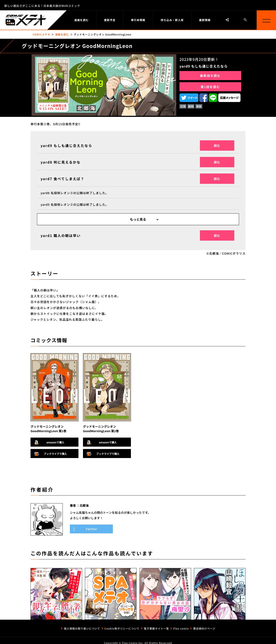Read yard8 何に見えるかな episode

[217, 162]
